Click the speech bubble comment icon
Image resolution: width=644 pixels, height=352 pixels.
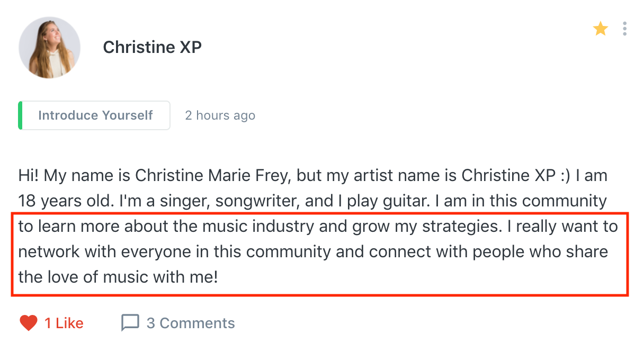click(x=130, y=323)
